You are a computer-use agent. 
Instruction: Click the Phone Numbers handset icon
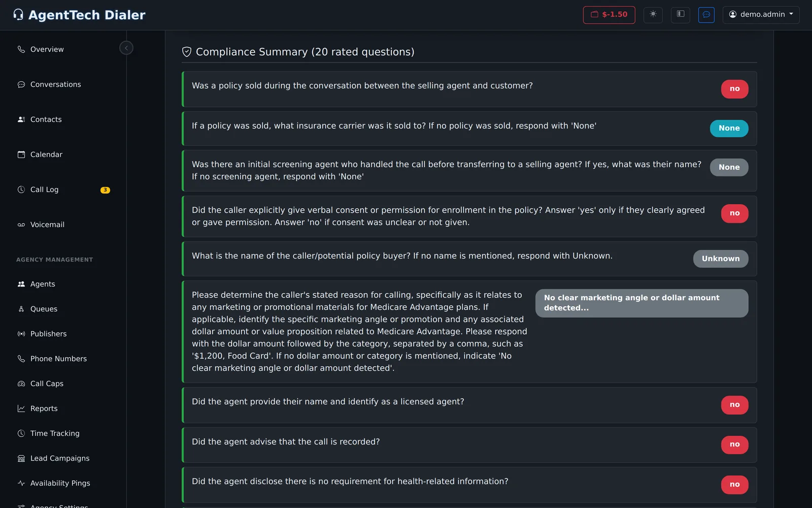(x=21, y=359)
